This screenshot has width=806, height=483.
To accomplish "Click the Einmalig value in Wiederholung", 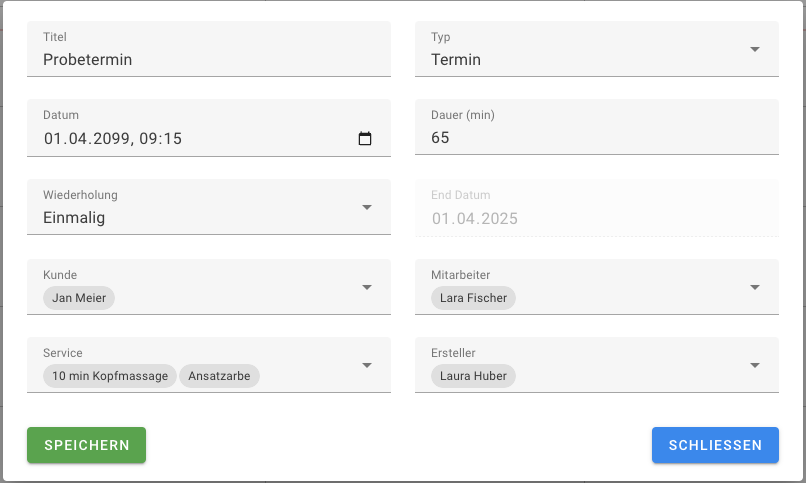I will coord(74,218).
